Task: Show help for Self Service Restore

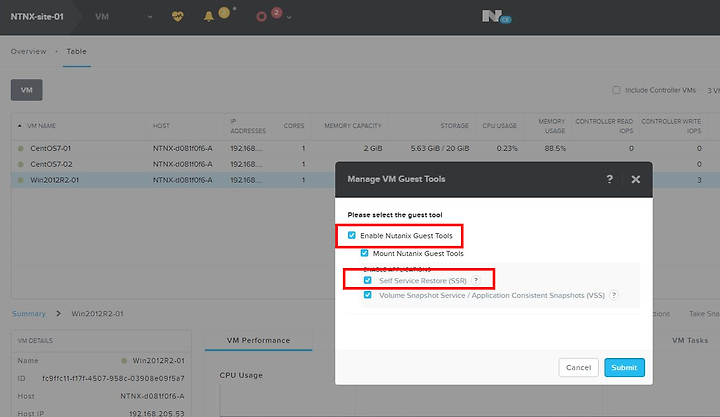Action: tap(476, 280)
